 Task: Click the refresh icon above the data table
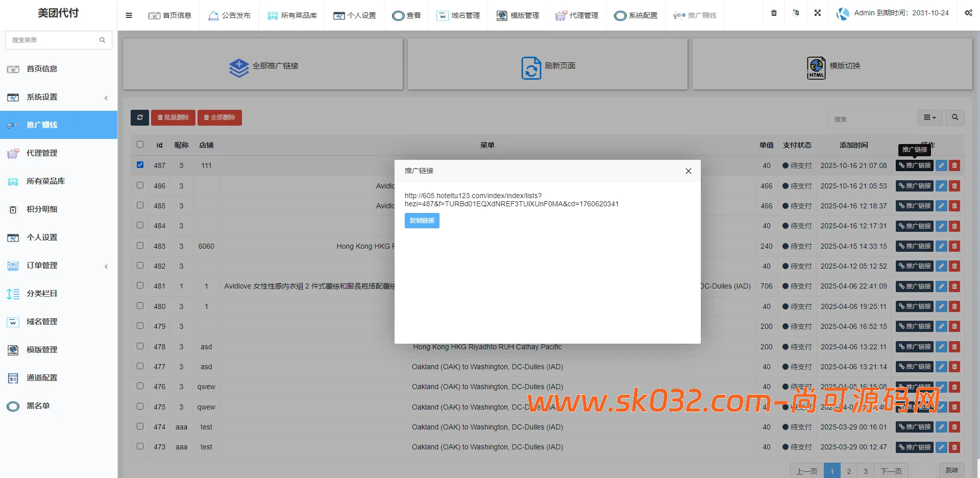pos(139,117)
